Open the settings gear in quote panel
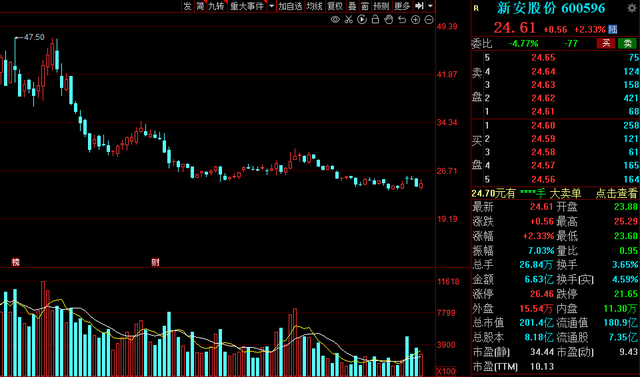 pyautogui.click(x=632, y=8)
